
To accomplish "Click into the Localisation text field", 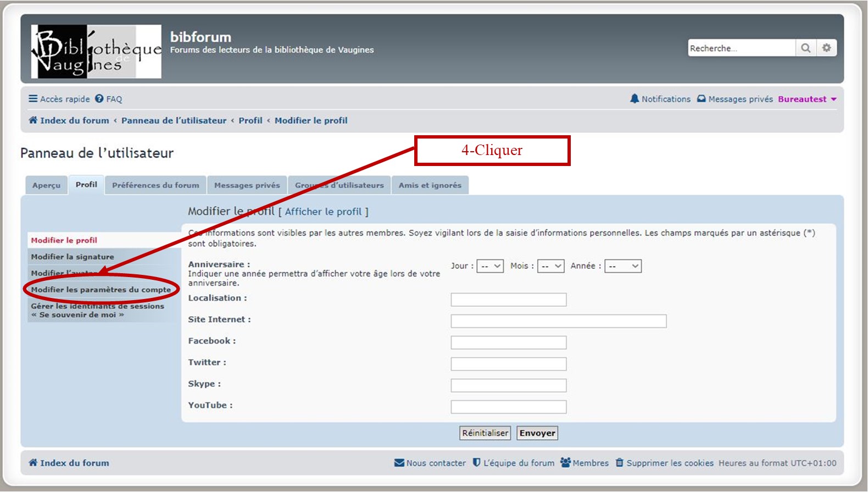I will coord(508,300).
